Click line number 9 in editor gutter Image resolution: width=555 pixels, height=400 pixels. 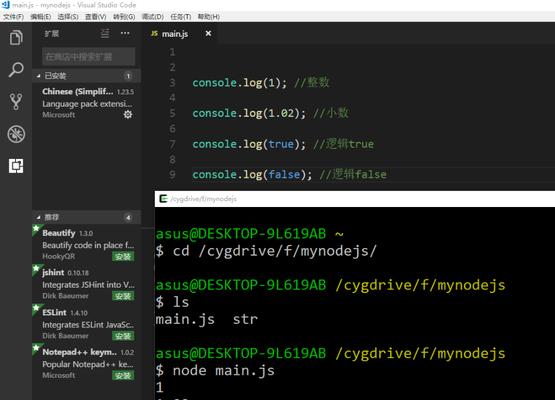[172, 175]
